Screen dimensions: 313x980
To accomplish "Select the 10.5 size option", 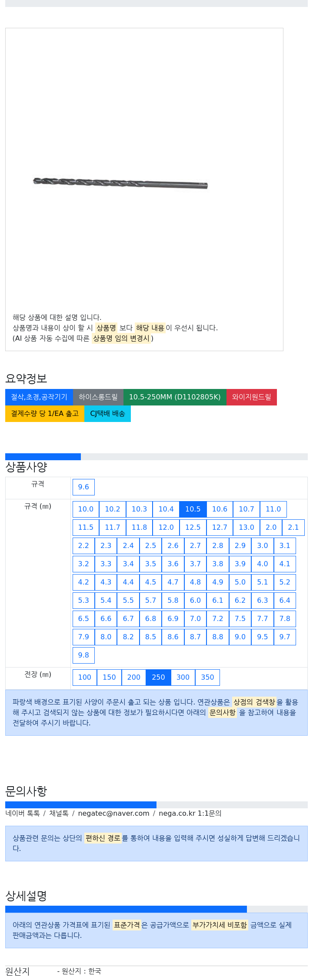I will [193, 509].
